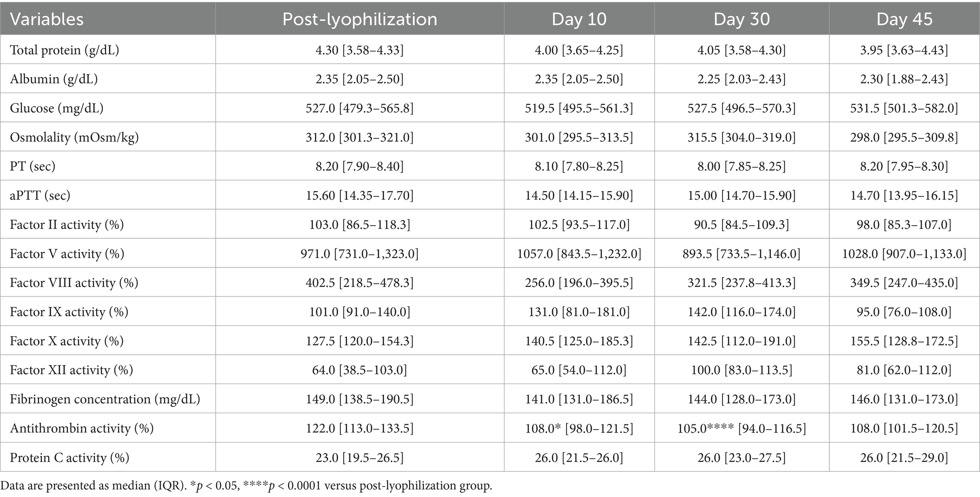Image resolution: width=980 pixels, height=497 pixels.
Task: Select the aPTT (sec) row label
Action: pyautogui.click(x=40, y=195)
